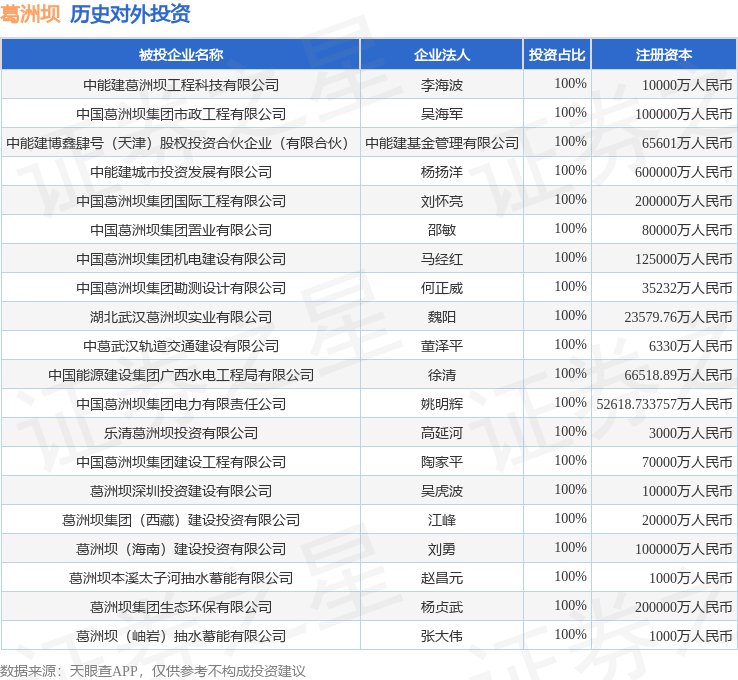Select the 历史对外投资 heading
Image resolution: width=738 pixels, height=680 pixels.
point(130,14)
